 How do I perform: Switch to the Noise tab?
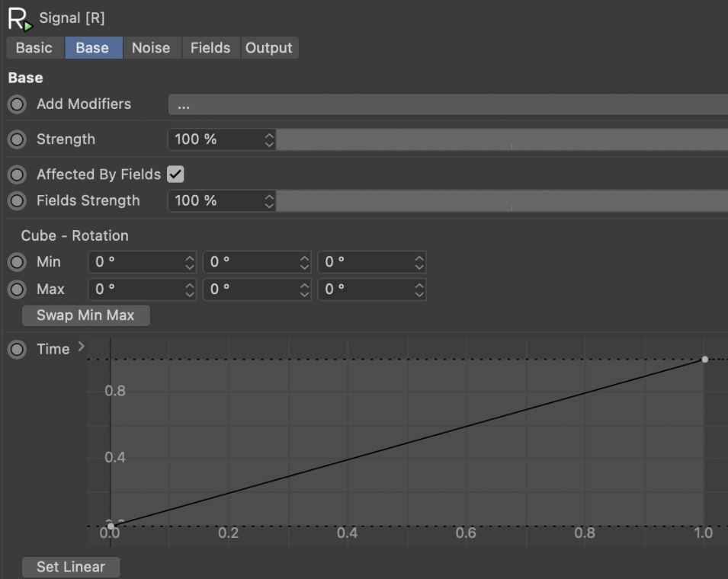click(151, 48)
